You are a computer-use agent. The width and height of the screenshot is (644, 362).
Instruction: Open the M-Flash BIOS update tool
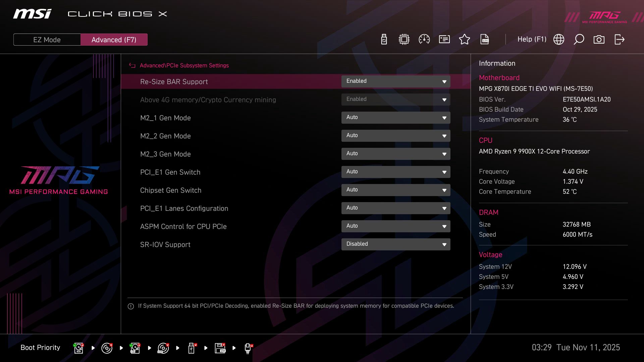click(x=383, y=39)
